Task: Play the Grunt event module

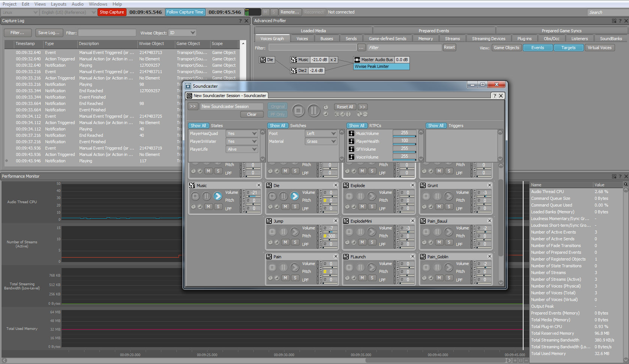Action: pos(448,196)
